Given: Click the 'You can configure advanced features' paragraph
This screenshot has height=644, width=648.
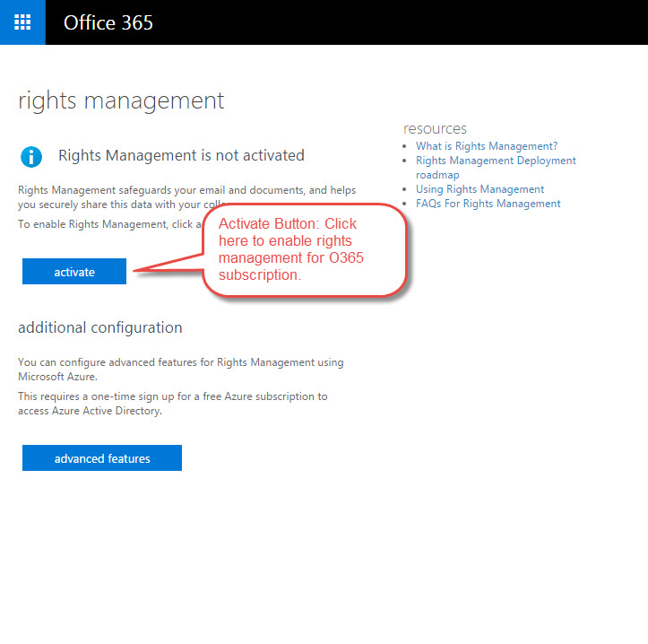Looking at the screenshot, I should (180, 370).
